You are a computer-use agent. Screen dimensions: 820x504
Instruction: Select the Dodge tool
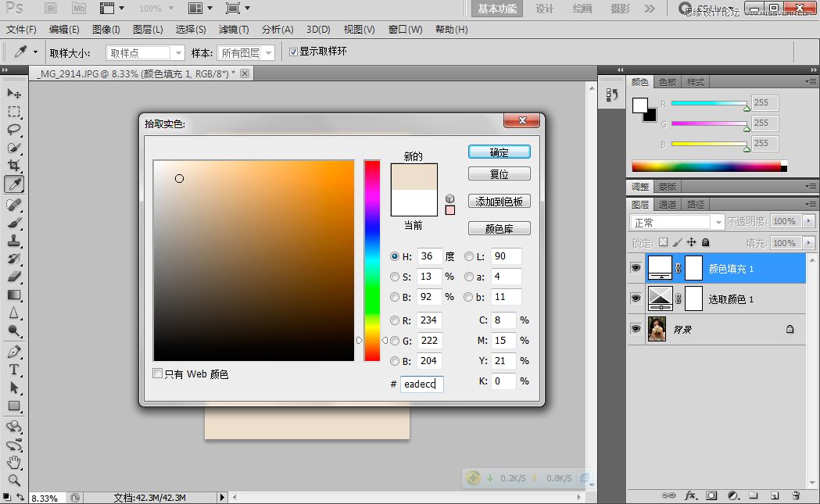14,331
